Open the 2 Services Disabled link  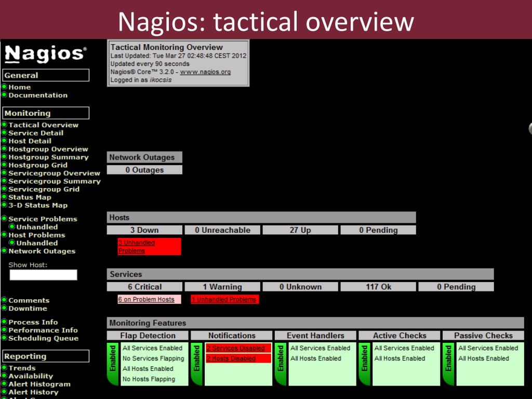tap(235, 348)
